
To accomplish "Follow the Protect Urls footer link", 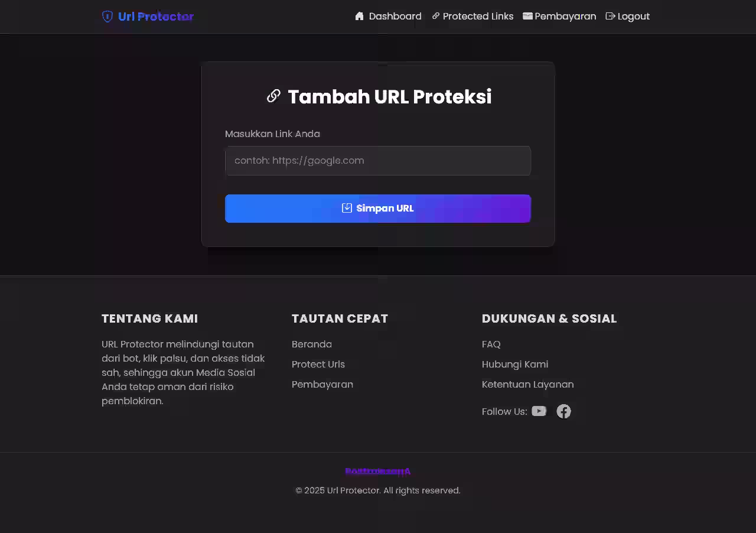I will point(318,364).
